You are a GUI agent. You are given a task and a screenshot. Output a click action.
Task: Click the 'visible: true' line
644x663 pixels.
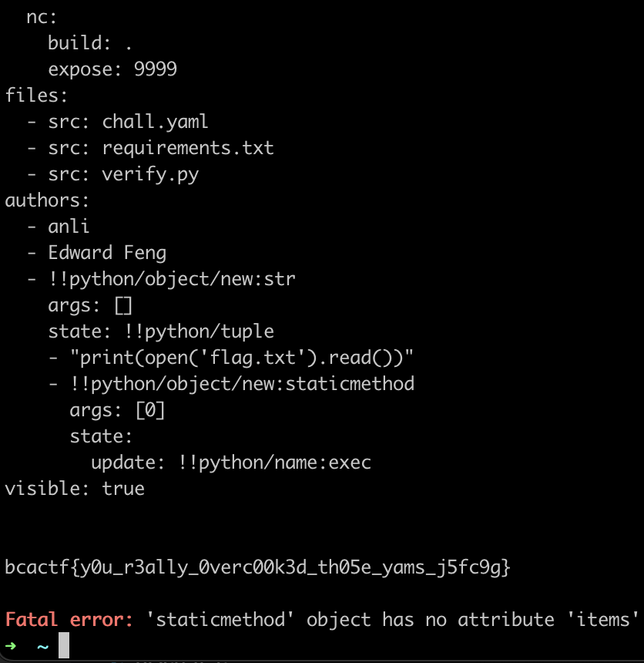[75, 489]
